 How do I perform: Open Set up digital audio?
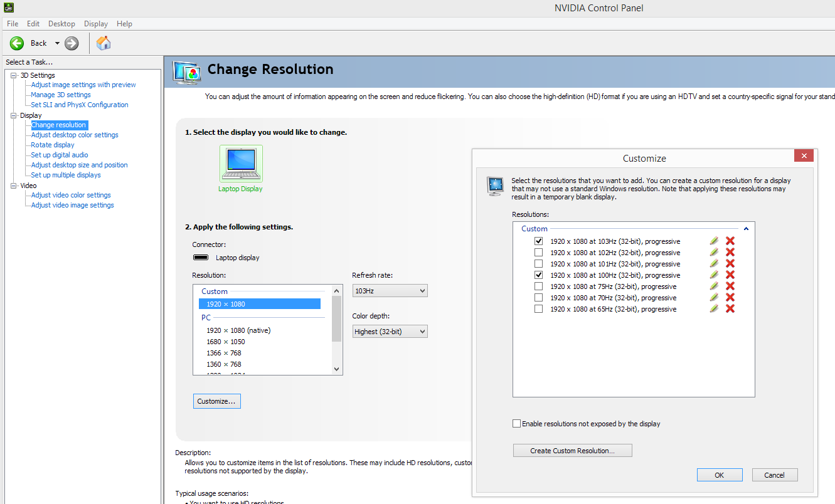pos(60,155)
